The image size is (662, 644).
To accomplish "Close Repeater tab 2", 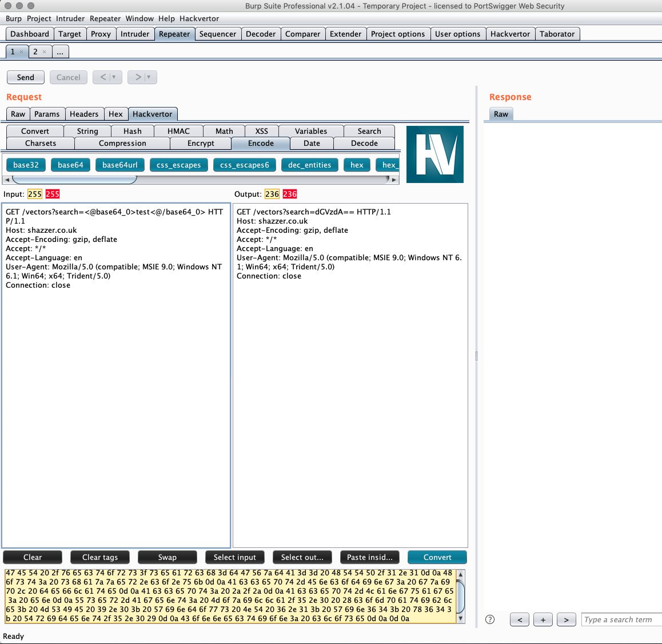I will click(45, 51).
